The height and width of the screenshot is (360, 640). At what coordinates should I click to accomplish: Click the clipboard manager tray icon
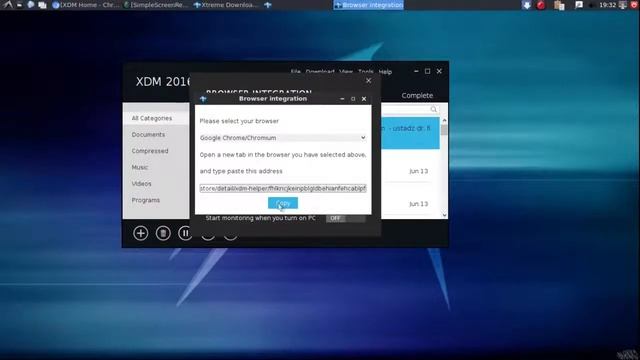pyautogui.click(x=559, y=5)
